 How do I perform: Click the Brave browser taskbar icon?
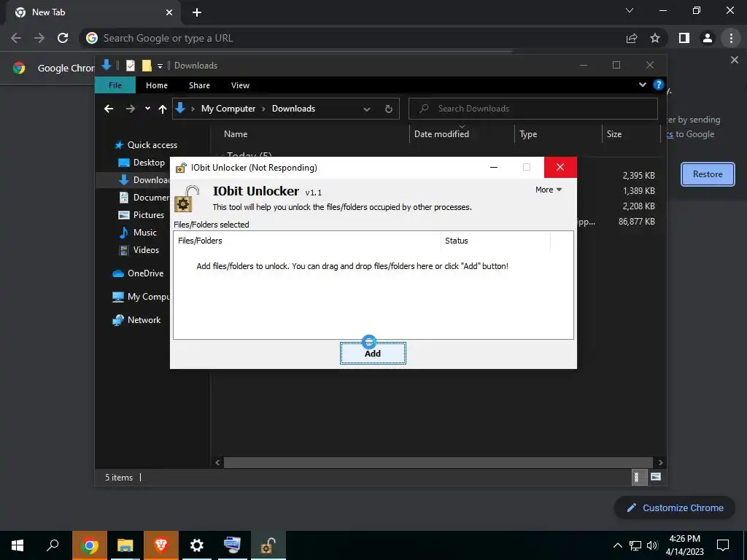[161, 545]
